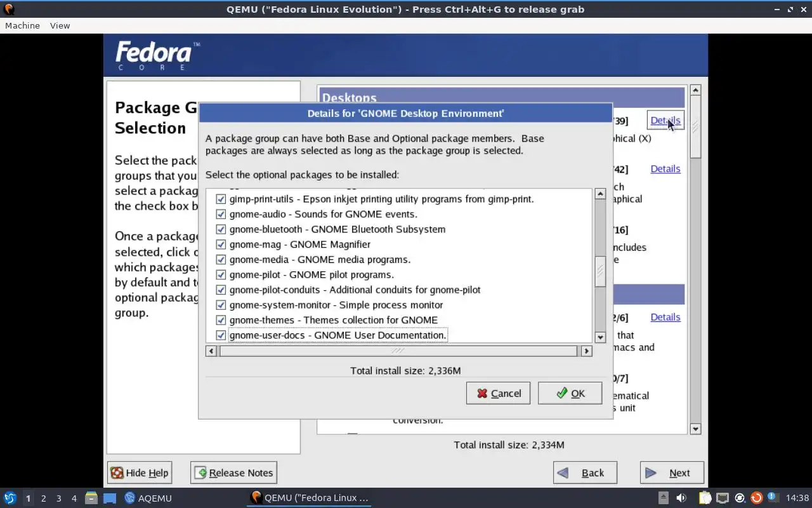Click the red X icon on Cancel
Image resolution: width=812 pixels, height=508 pixels.
tap(482, 393)
